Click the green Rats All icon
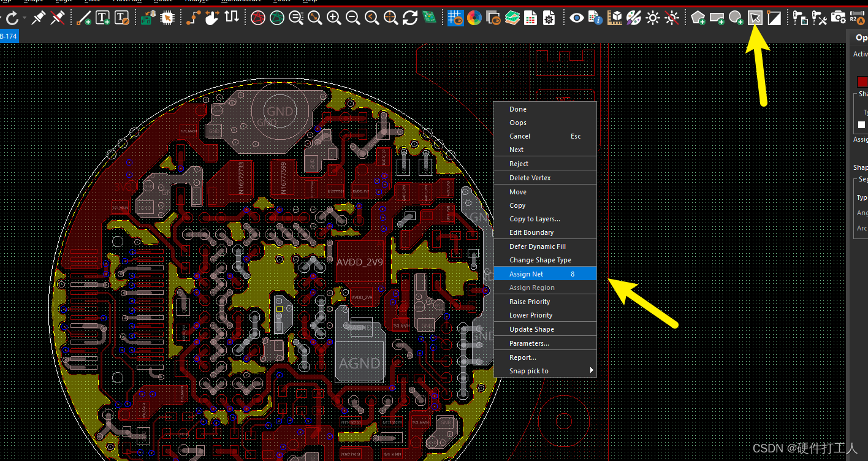Image resolution: width=868 pixels, height=461 pixels. (x=277, y=18)
